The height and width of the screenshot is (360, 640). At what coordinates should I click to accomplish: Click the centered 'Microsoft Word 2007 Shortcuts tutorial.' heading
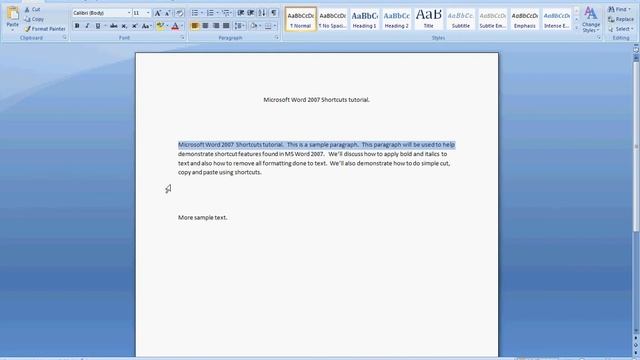[x=316, y=100]
